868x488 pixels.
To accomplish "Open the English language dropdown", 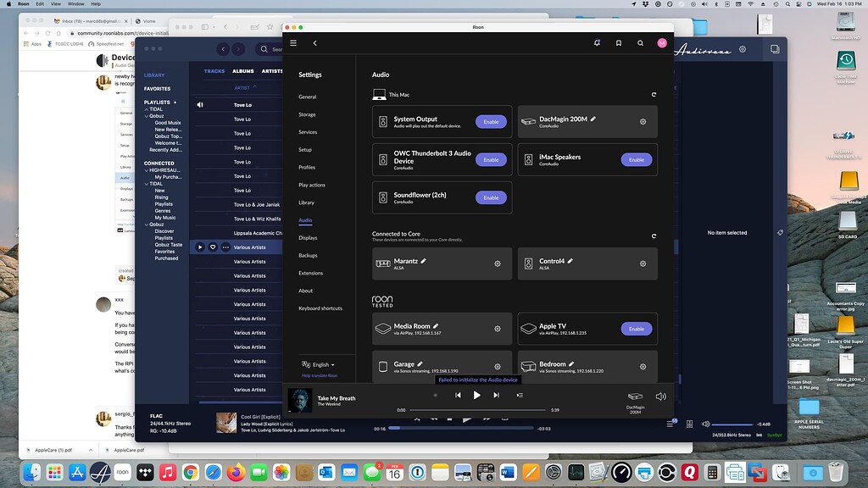I will [320, 364].
